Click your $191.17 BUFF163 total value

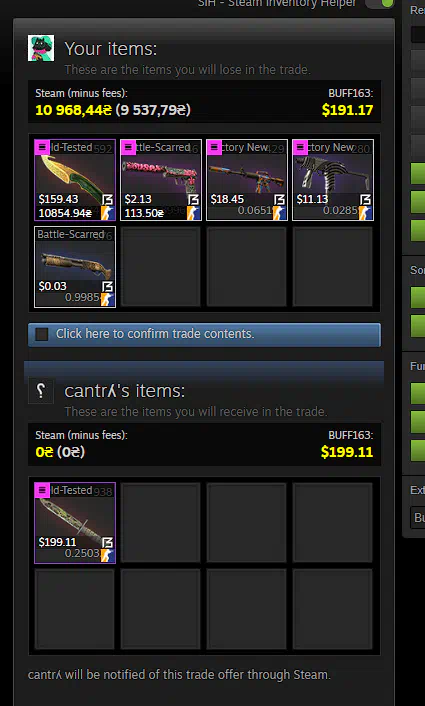[348, 109]
